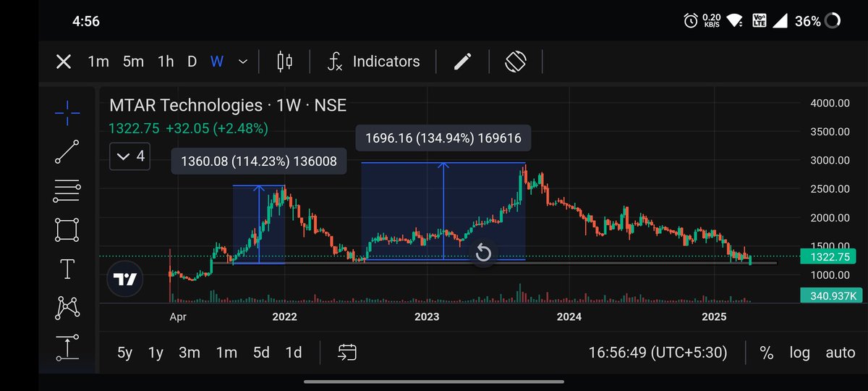Select the W weekly timeframe
The height and width of the screenshot is (391, 868).
[x=217, y=62]
